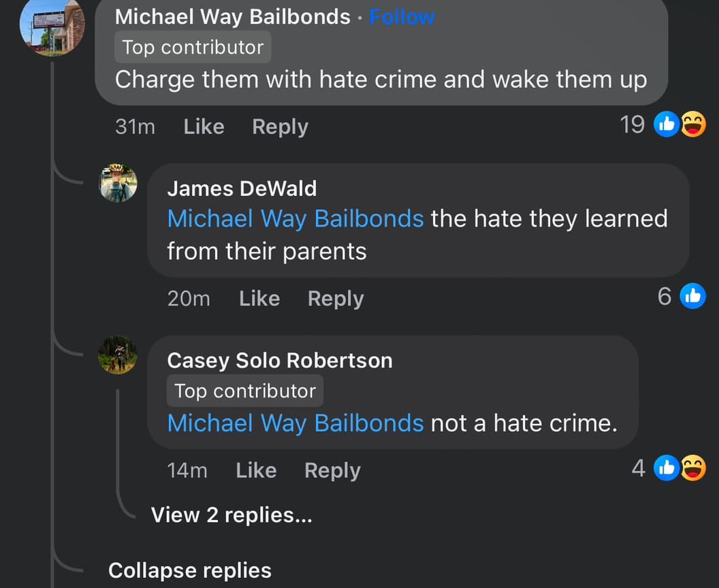Screen dimensions: 719x588
Task: Like James DeWald's reply
Action: [x=259, y=298]
